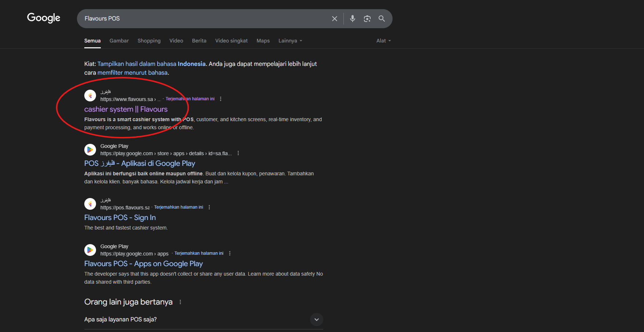This screenshot has width=644, height=332.
Task: Click the magnifier search icon
Action: click(x=382, y=19)
